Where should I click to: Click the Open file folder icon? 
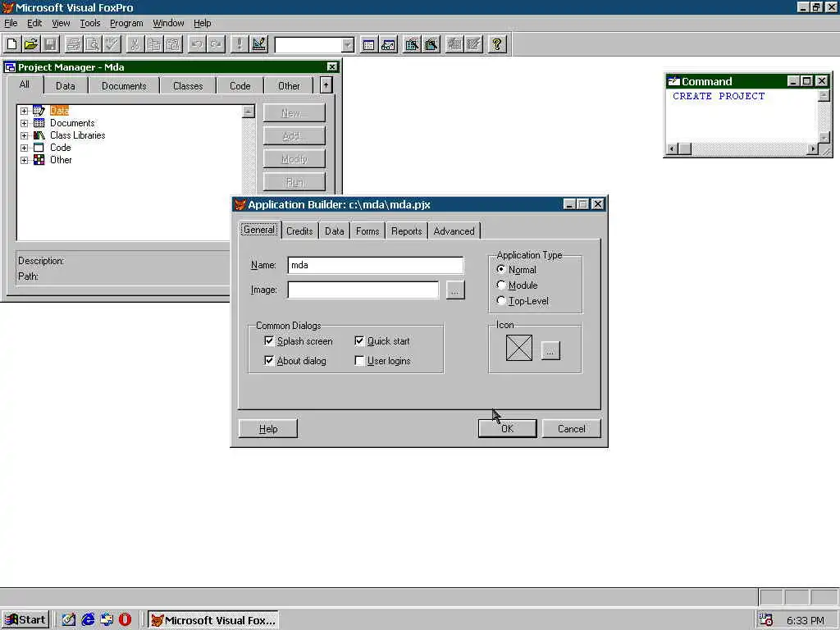pos(31,44)
